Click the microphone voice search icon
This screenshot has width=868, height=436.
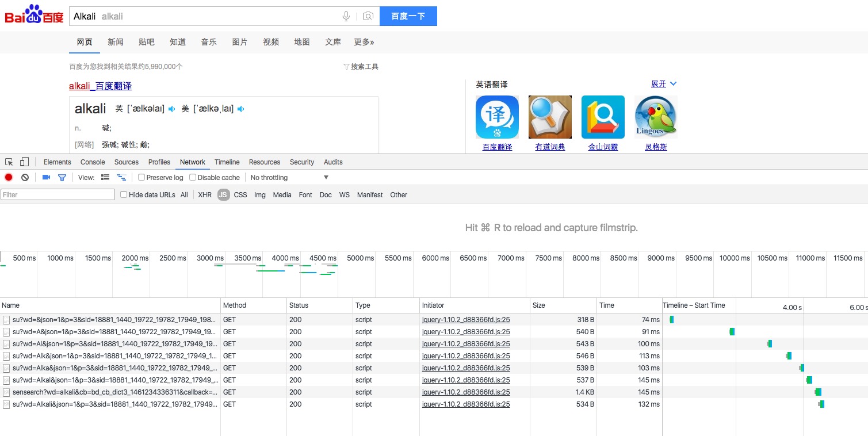pyautogui.click(x=346, y=16)
